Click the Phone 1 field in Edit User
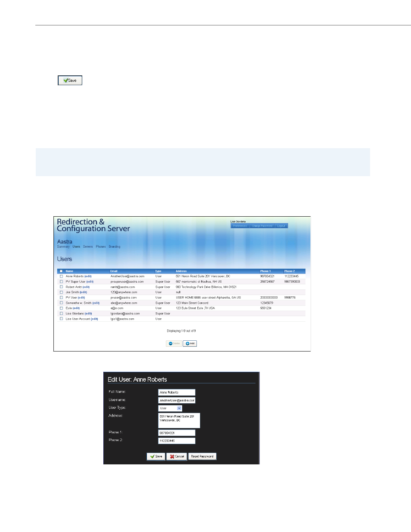The width and height of the screenshot is (411, 532). (x=177, y=433)
